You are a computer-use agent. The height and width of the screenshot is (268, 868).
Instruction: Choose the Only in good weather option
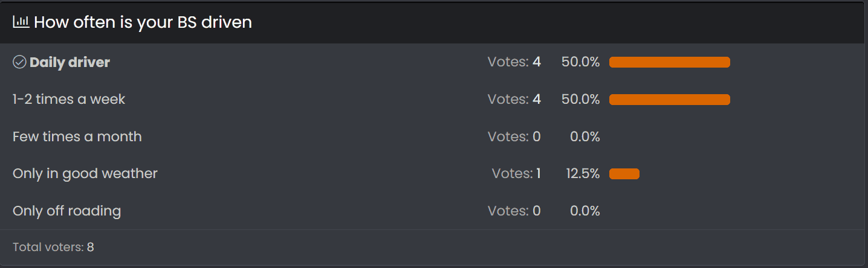click(x=85, y=174)
